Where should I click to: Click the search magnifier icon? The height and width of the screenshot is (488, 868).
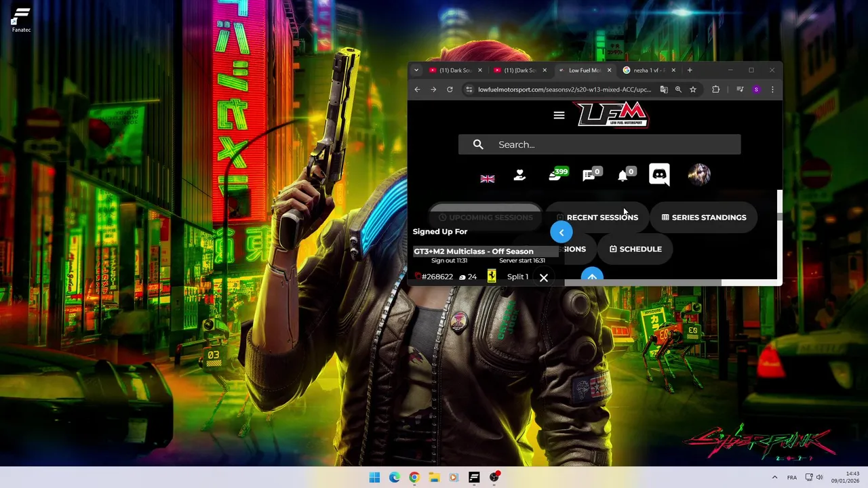coord(478,144)
